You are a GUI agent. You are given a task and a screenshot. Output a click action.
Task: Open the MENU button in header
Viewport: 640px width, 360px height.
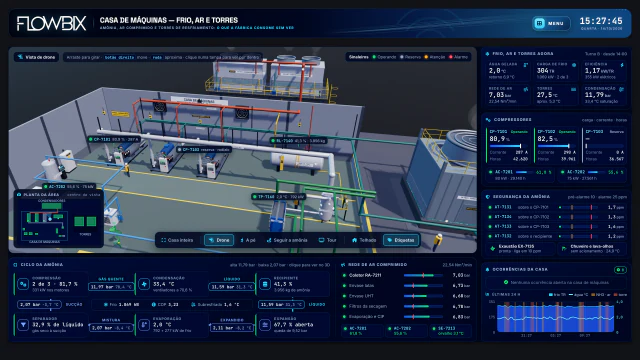click(551, 23)
